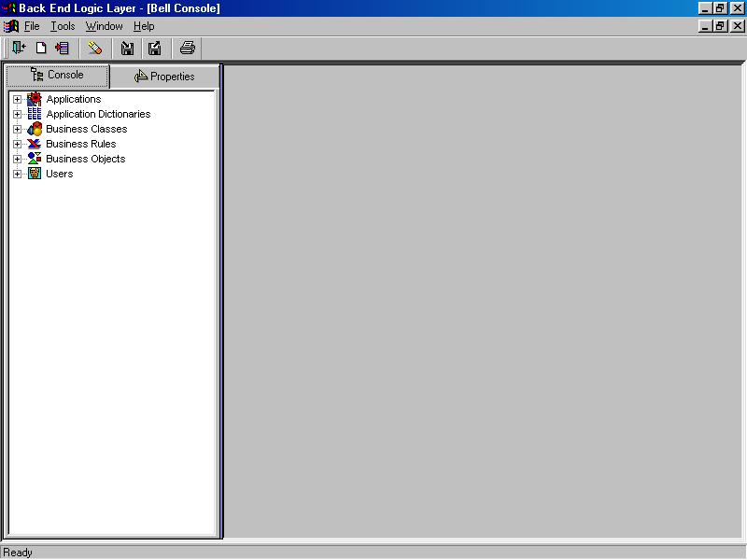Select the Business Classes label
Screen dimensions: 747x560
(x=87, y=129)
